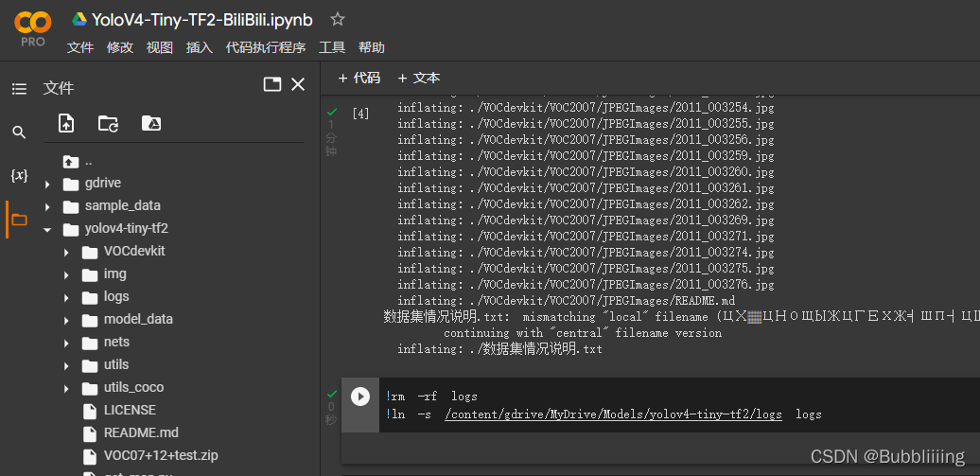Expand the VOCdevkit folder arrow

(66, 252)
